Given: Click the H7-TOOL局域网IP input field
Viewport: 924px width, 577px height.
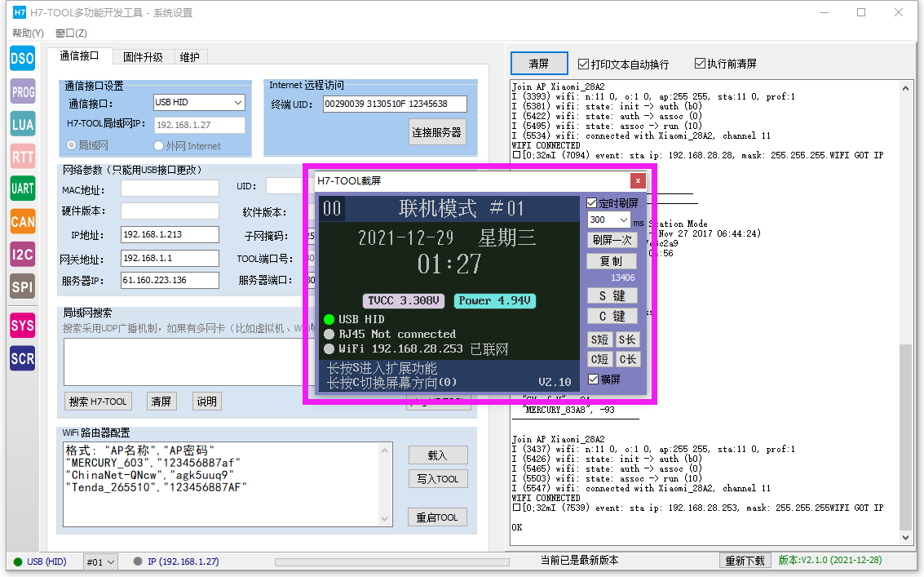Looking at the screenshot, I should pos(200,125).
